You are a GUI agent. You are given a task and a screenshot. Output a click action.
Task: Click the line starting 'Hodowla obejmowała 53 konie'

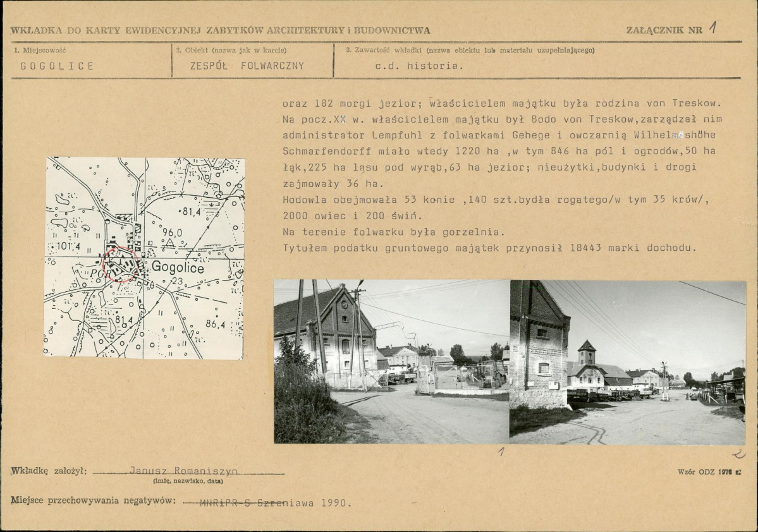click(496, 200)
